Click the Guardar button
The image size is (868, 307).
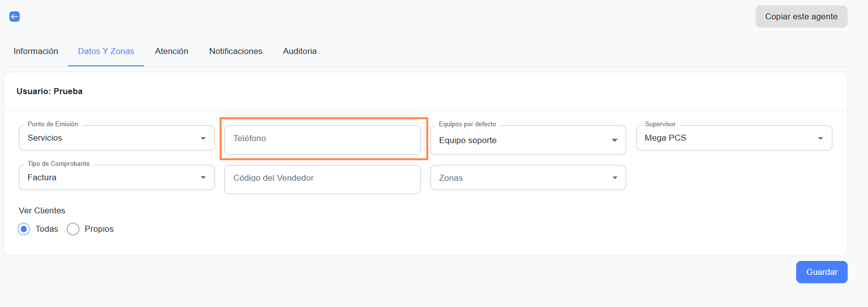pyautogui.click(x=821, y=272)
